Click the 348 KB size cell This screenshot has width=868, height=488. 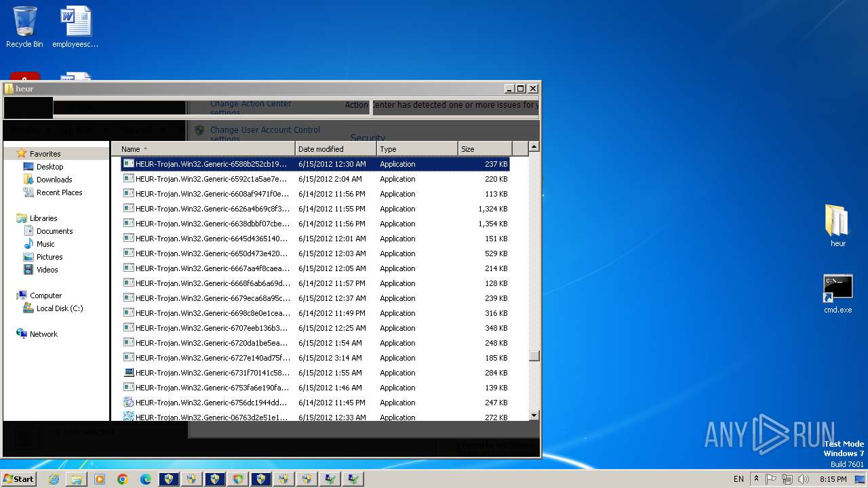pyautogui.click(x=496, y=328)
